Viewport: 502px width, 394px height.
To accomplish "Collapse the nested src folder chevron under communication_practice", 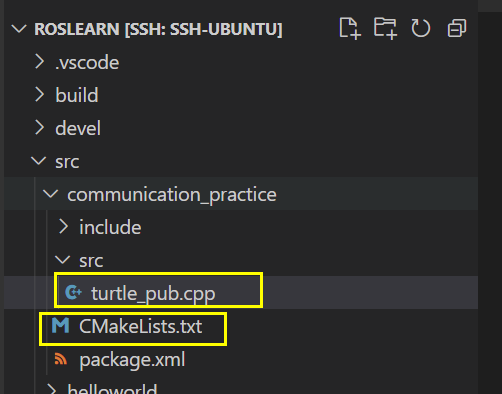I will coord(63,260).
